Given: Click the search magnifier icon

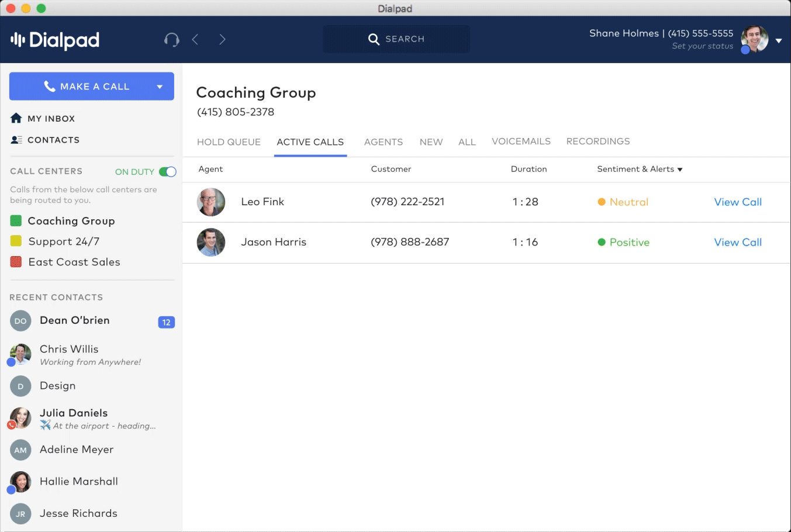Looking at the screenshot, I should coord(374,39).
